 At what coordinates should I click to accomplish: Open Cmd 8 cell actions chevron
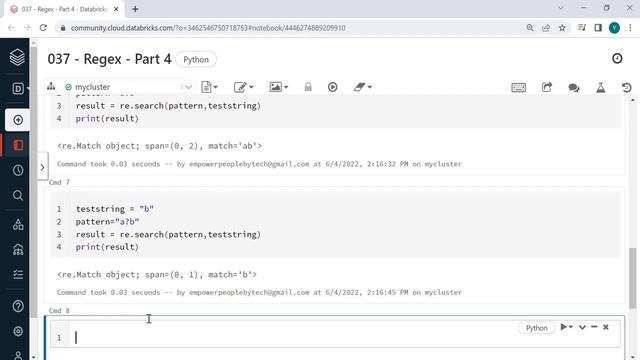pyautogui.click(x=582, y=327)
